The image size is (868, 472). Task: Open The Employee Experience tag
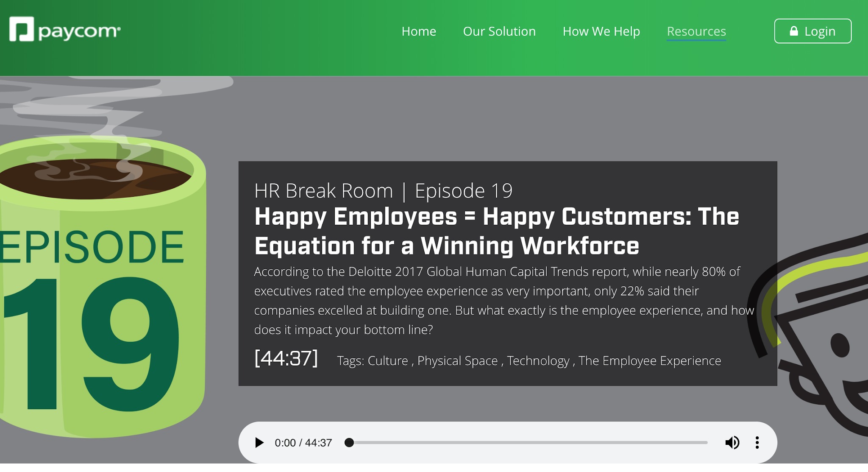(649, 360)
